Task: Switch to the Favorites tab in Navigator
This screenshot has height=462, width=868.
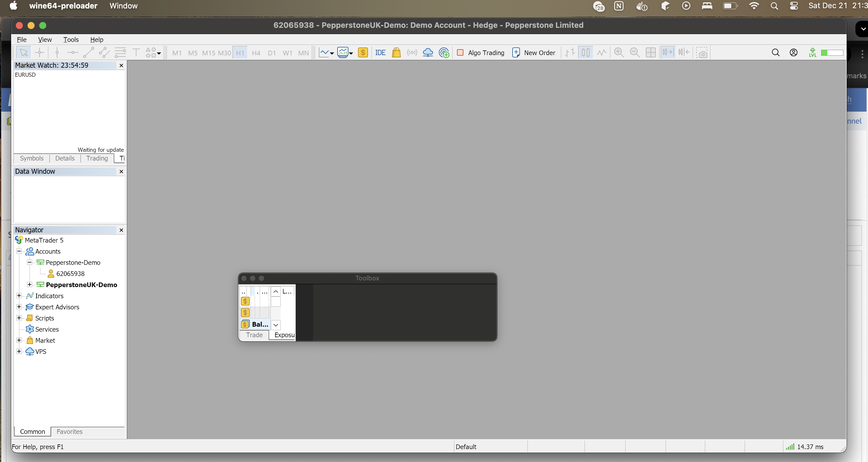Action: (69, 431)
